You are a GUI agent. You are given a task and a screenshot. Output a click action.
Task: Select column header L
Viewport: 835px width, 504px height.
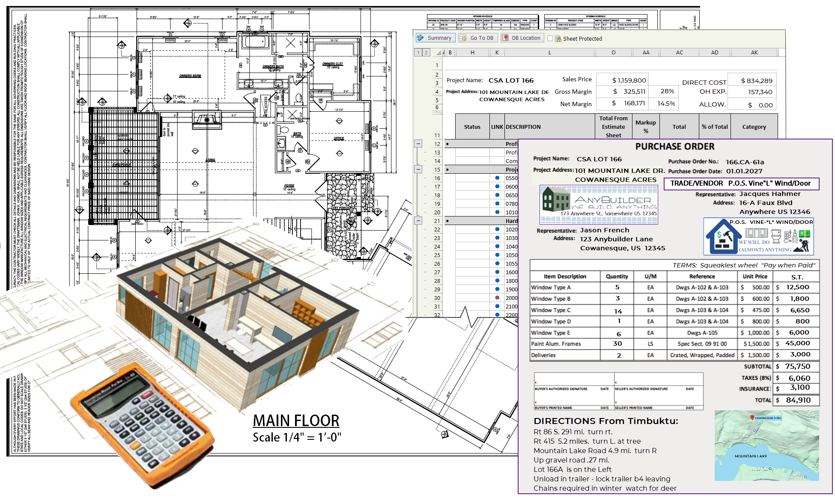point(549,53)
